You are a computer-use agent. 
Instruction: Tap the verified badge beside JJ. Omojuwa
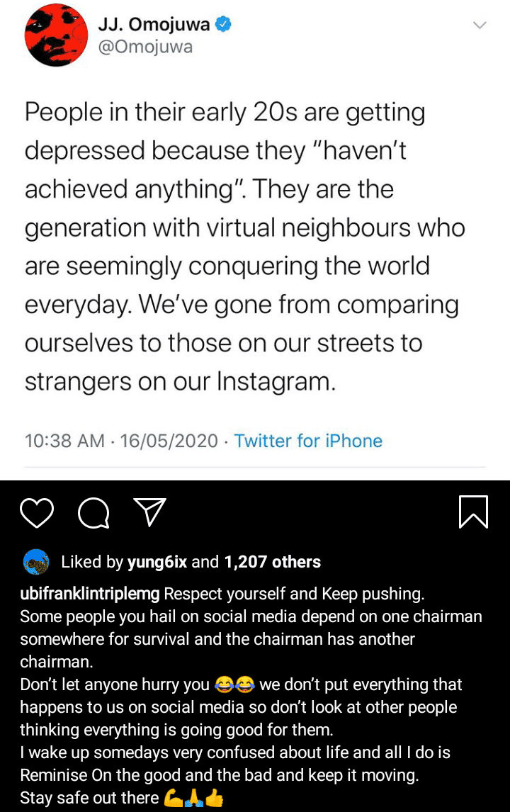click(224, 25)
